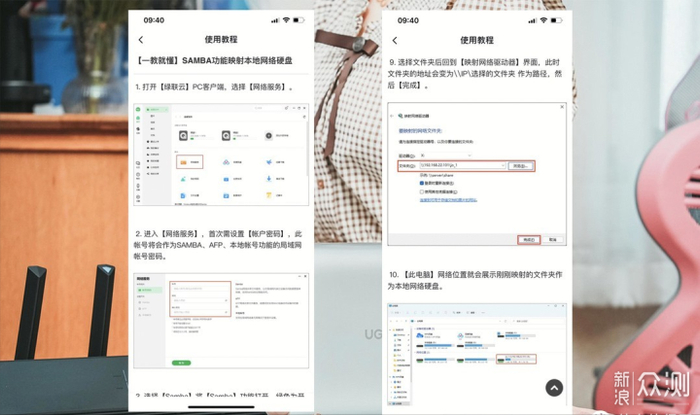
Task: Click the blue hyperlink under the checkboxes
Action: [448, 200]
